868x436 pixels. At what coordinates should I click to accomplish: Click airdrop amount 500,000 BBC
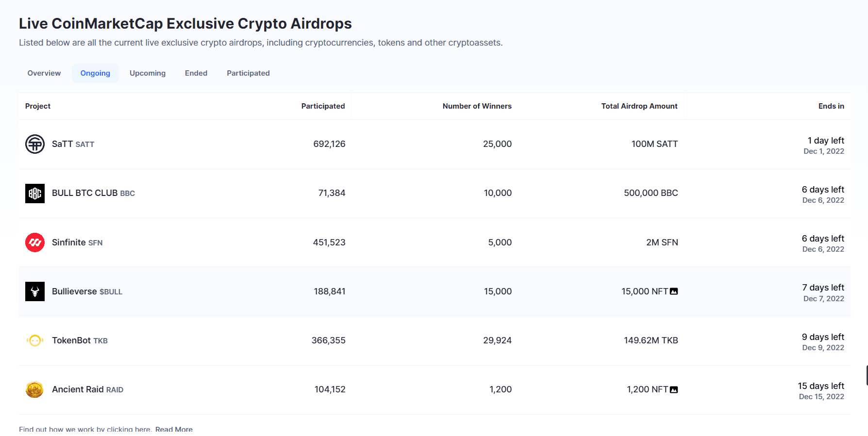(651, 193)
